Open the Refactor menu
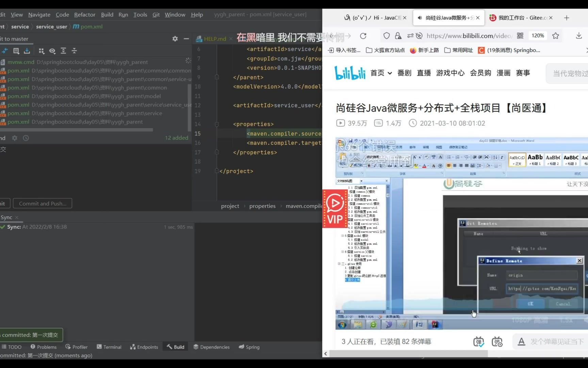The width and height of the screenshot is (588, 368). click(85, 15)
